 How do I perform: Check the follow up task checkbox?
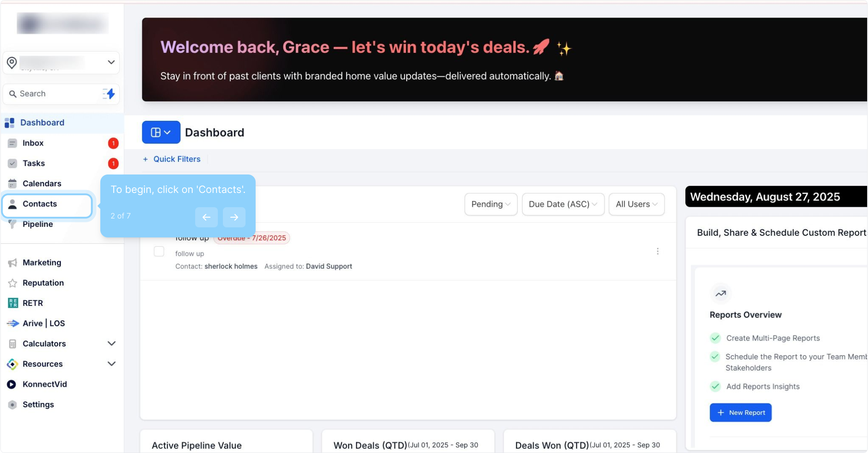(159, 251)
